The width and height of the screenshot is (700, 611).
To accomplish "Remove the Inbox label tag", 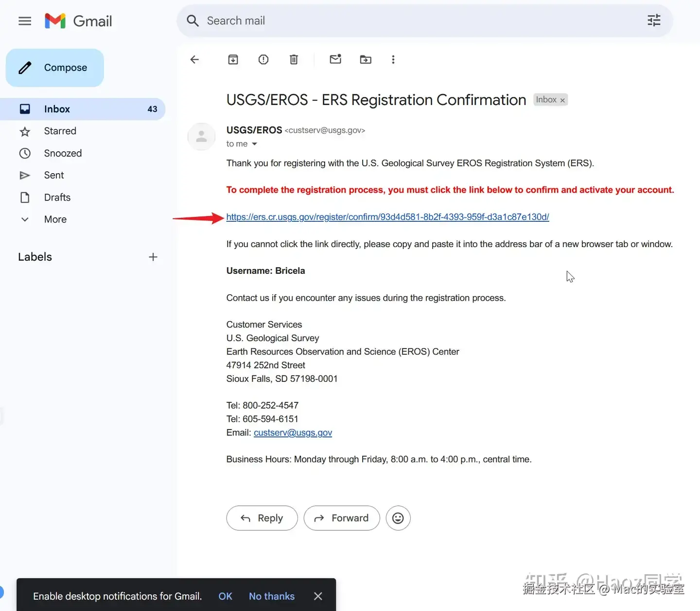I will (562, 100).
